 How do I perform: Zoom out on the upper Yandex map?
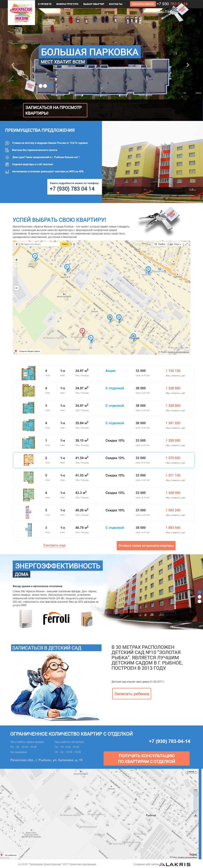tap(16, 288)
